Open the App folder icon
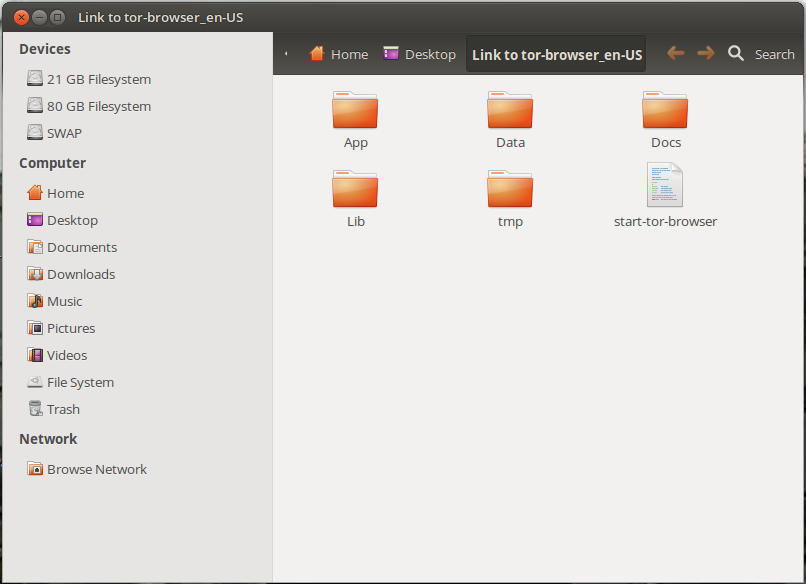 [355, 110]
